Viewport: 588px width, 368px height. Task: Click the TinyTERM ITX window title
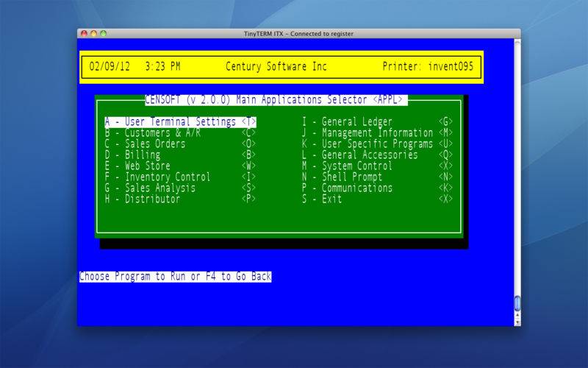coord(298,34)
